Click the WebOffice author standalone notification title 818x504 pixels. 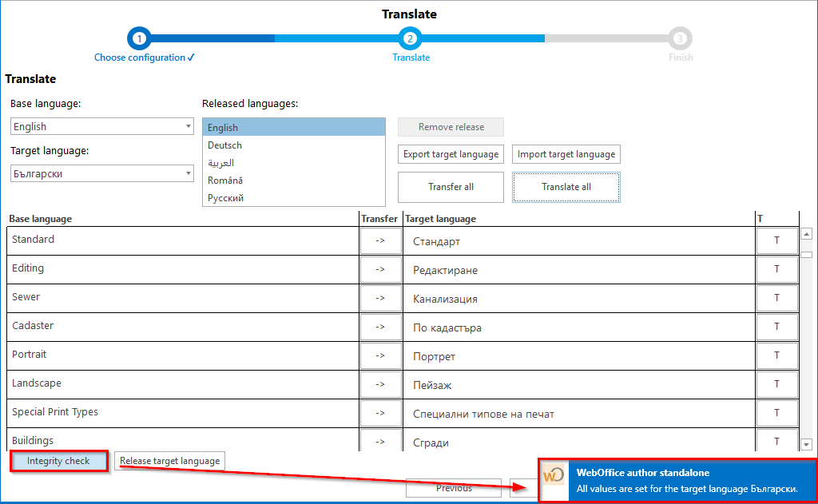click(643, 473)
